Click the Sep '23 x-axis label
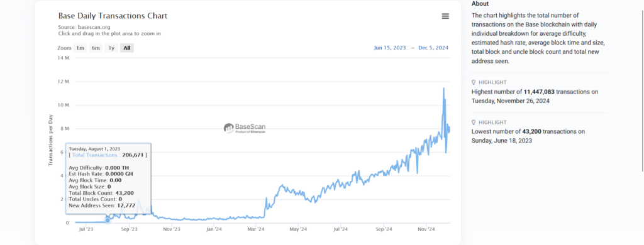 pos(130,229)
